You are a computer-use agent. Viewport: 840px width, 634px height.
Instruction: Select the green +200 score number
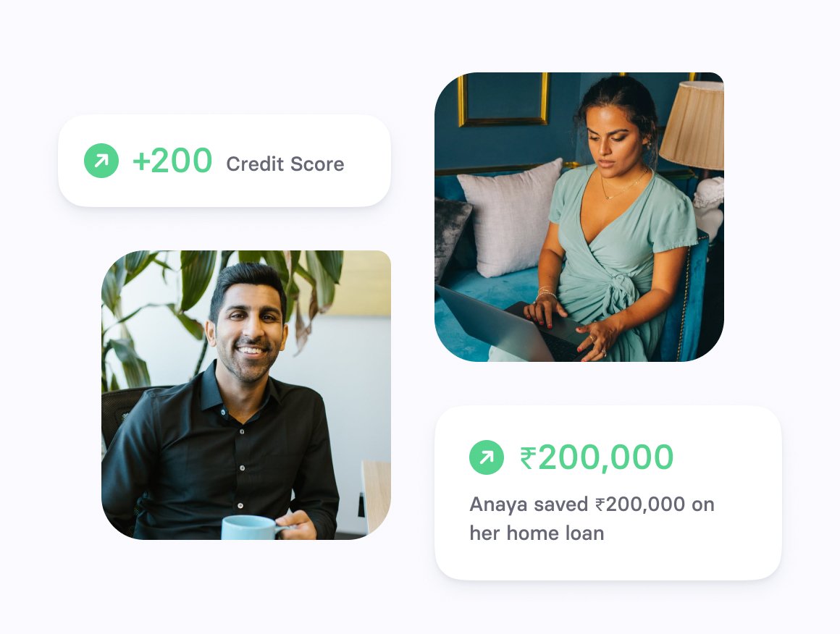[x=172, y=161]
